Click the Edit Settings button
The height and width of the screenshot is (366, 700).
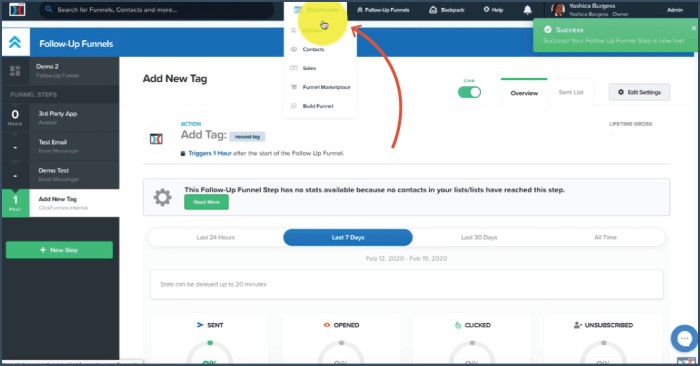click(x=639, y=92)
